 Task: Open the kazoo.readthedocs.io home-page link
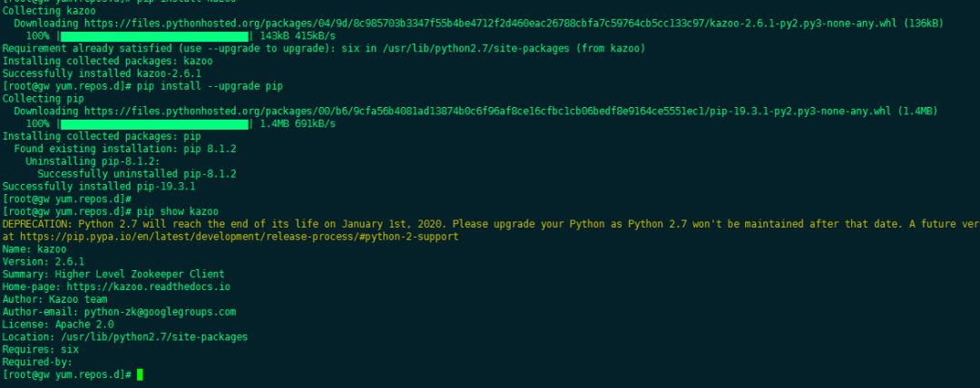pos(148,286)
